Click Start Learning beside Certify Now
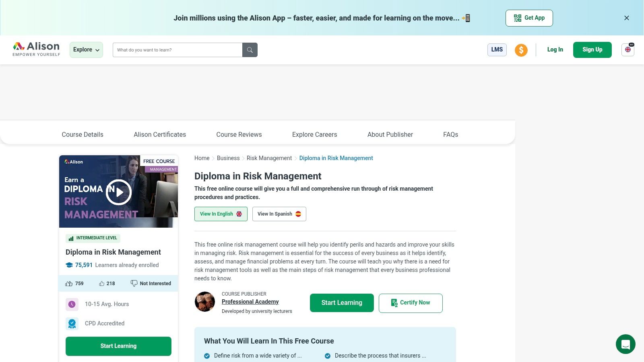644x362 pixels. pos(342,303)
